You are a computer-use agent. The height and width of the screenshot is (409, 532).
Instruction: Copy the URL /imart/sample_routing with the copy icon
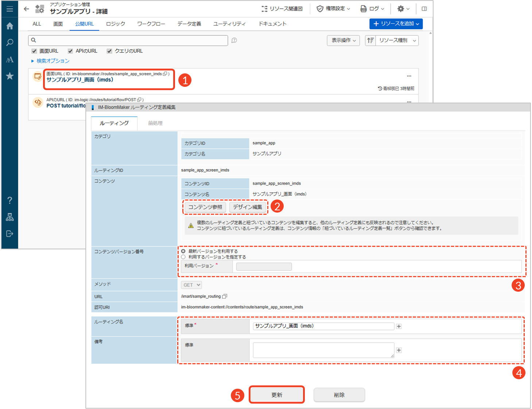225,296
